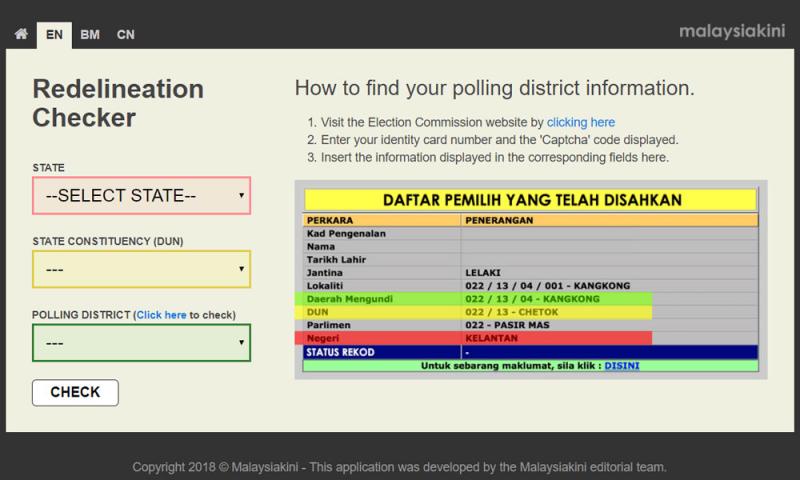Expand the State Constituency (DUN) dropdown
Image resolution: width=800 pixels, height=480 pixels.
(x=141, y=269)
